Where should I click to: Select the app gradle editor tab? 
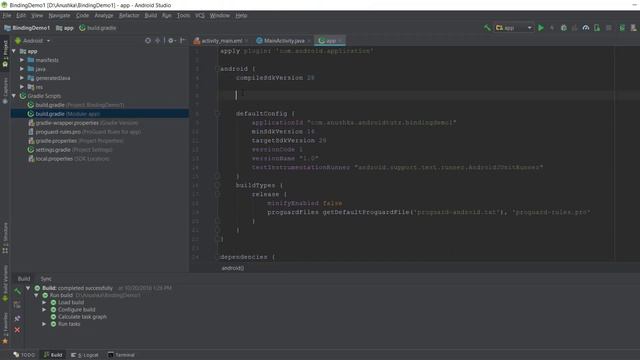(330, 41)
